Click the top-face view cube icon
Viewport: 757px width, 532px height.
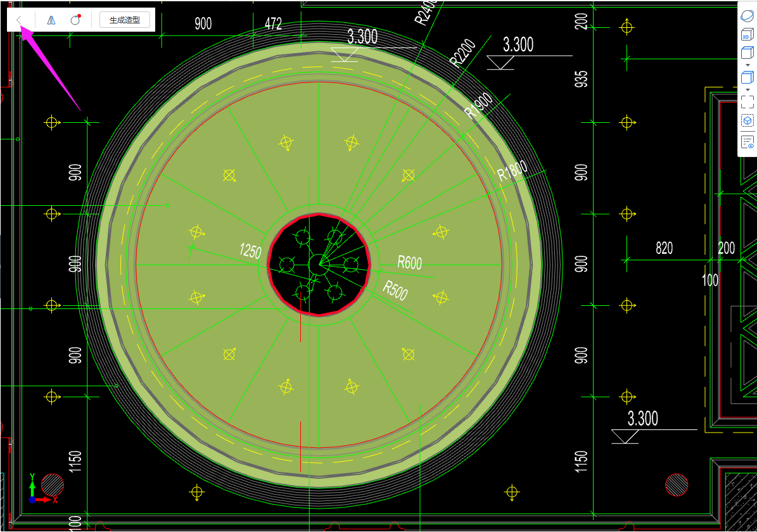point(747,53)
